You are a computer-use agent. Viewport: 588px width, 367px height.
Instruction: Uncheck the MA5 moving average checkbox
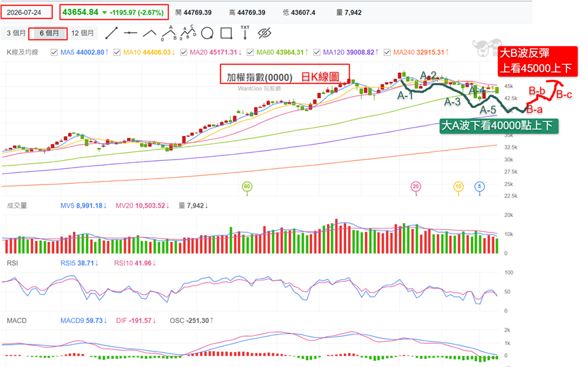coord(54,53)
